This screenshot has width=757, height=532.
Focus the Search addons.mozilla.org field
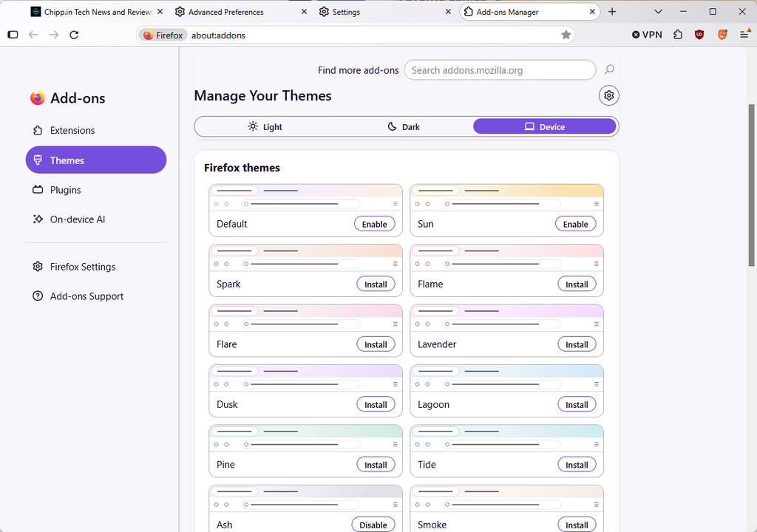click(500, 70)
